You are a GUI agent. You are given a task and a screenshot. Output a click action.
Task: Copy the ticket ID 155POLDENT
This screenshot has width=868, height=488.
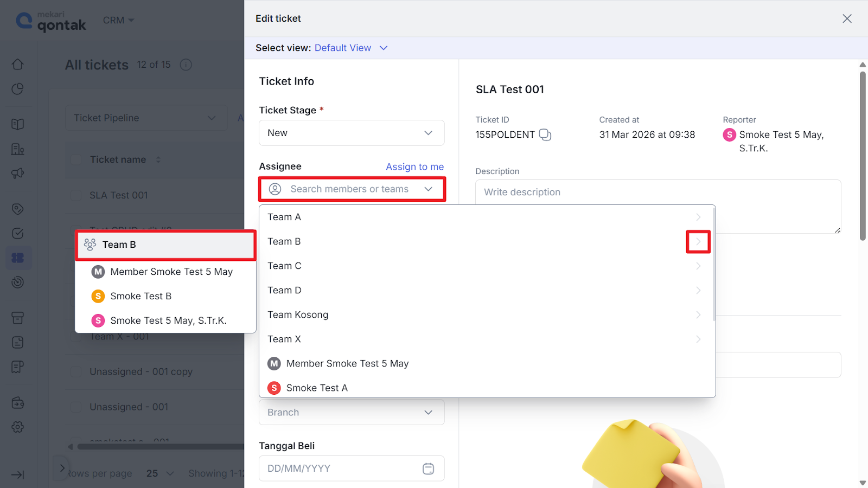pyautogui.click(x=545, y=135)
